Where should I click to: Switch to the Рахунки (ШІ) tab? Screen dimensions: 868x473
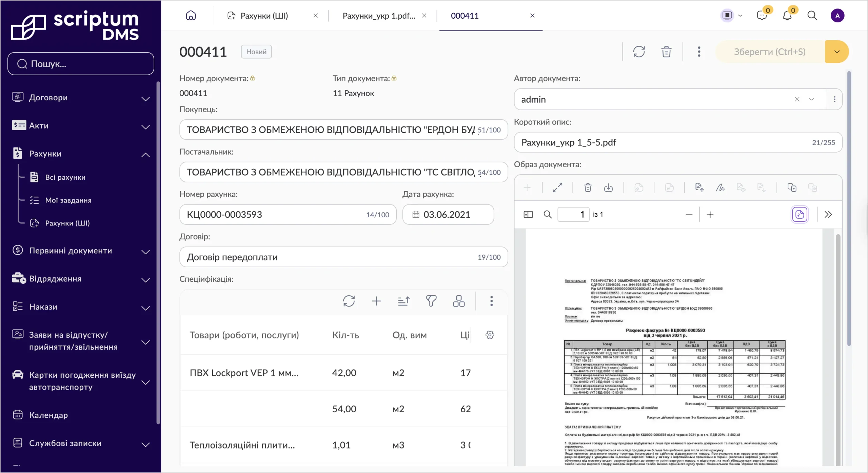(x=264, y=16)
